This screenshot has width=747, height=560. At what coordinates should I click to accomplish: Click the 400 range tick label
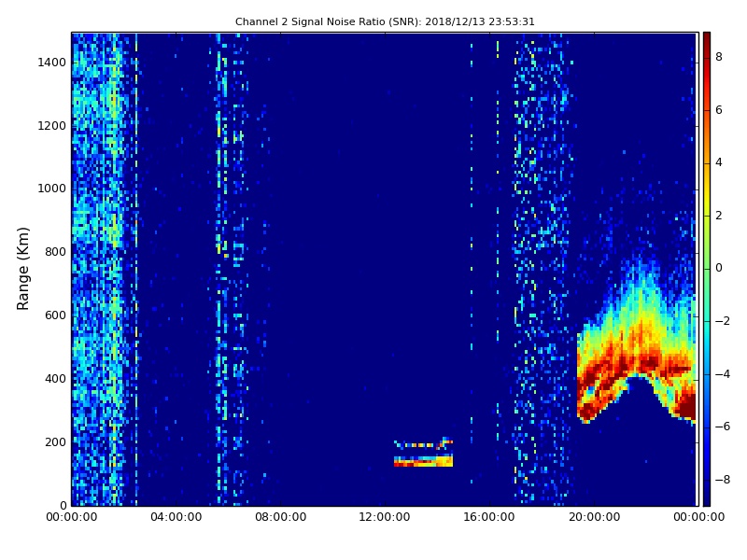point(55,379)
